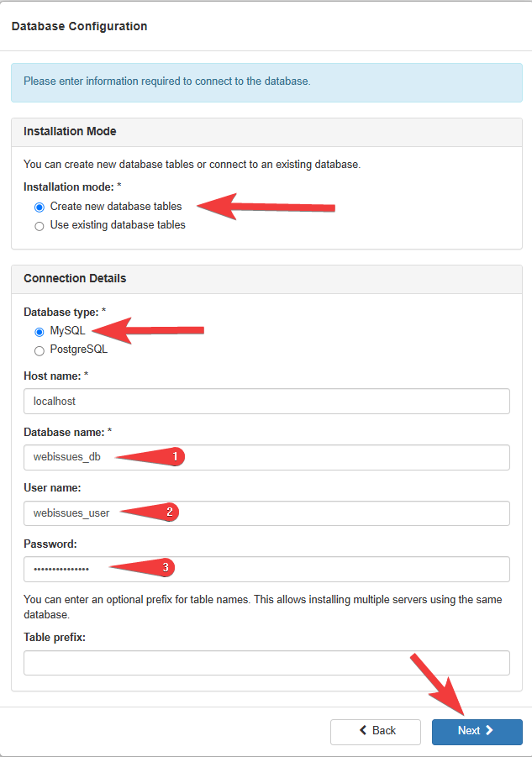Click the right chevron icon on Next

tap(489, 730)
